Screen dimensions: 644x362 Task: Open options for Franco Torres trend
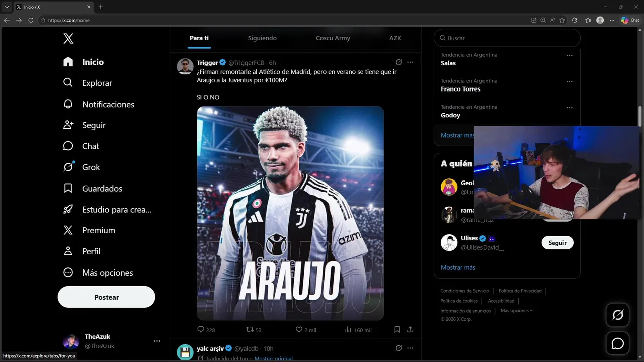[569, 81]
